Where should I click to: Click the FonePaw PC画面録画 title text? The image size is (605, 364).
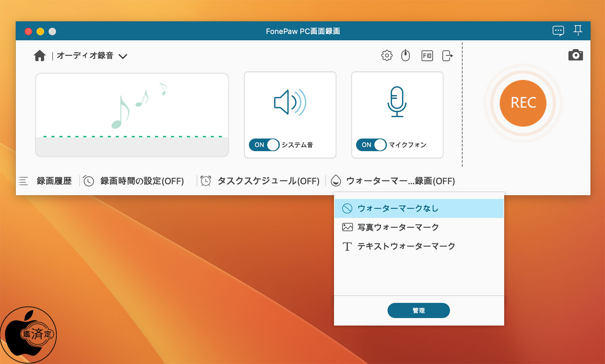coord(303,31)
